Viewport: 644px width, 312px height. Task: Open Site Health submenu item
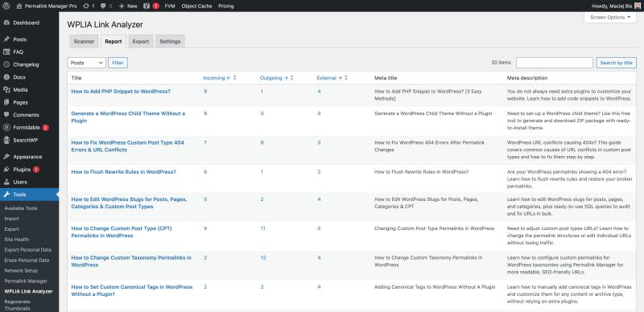pyautogui.click(x=16, y=240)
